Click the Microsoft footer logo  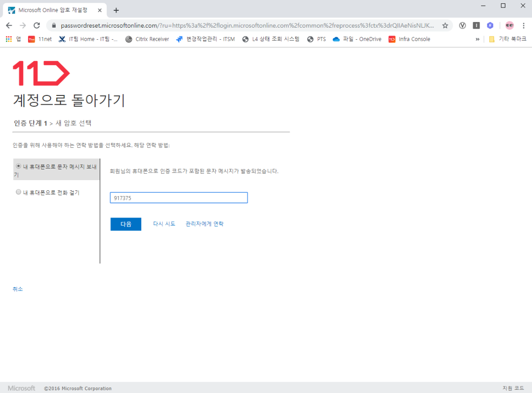22,388
